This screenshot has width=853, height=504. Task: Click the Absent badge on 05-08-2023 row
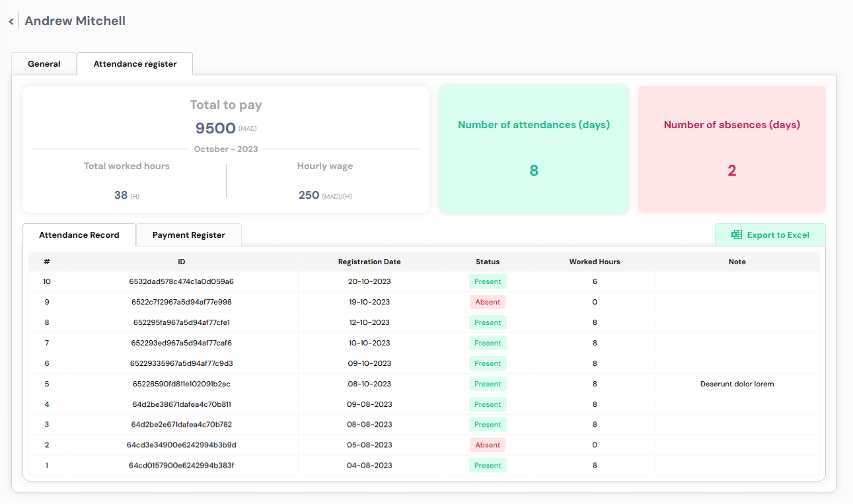488,446
